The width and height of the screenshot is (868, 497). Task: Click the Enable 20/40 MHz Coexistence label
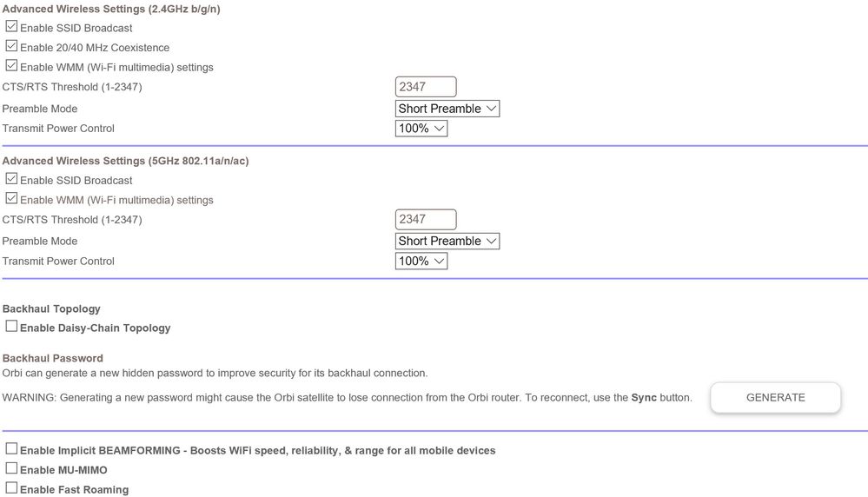(x=95, y=48)
